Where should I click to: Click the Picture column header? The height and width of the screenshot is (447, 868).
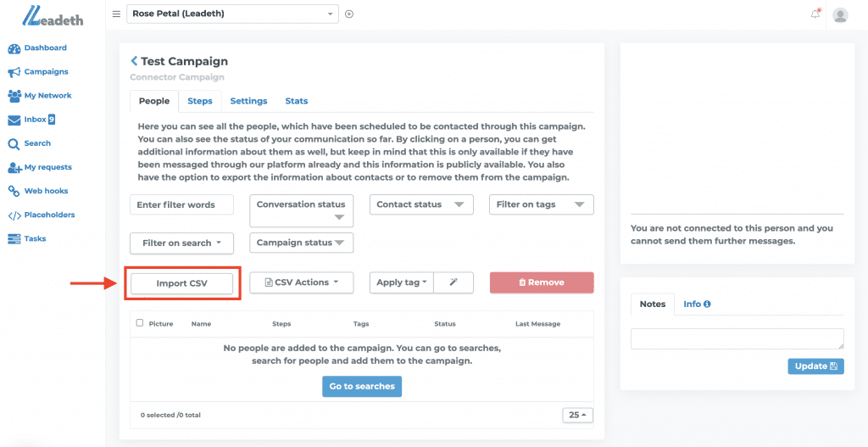click(x=161, y=324)
